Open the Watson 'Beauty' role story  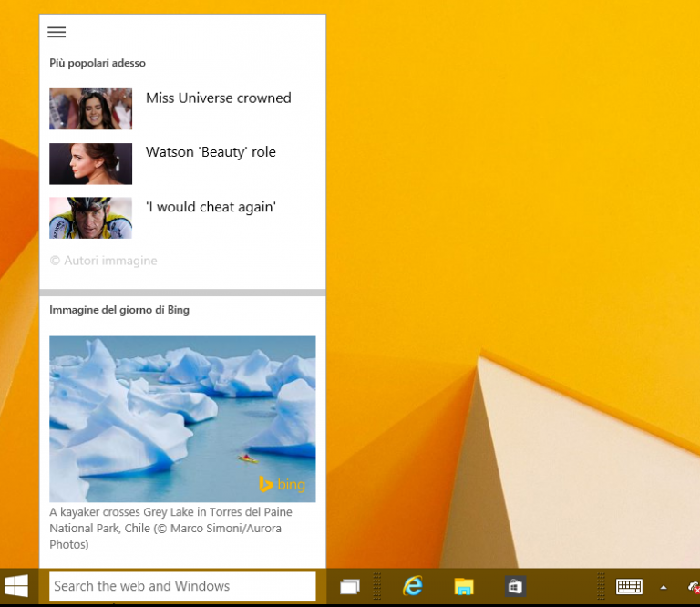coord(211,152)
